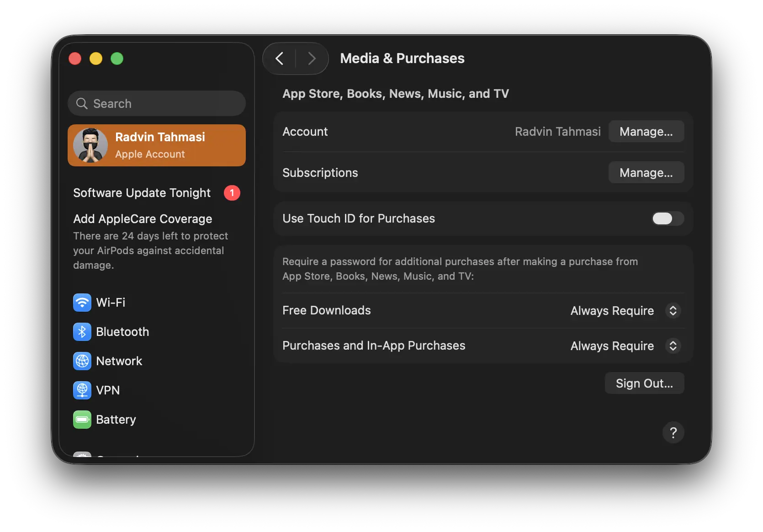Image resolution: width=763 pixels, height=532 pixels.
Task: Click the Battery icon in sidebar
Action: 82,420
